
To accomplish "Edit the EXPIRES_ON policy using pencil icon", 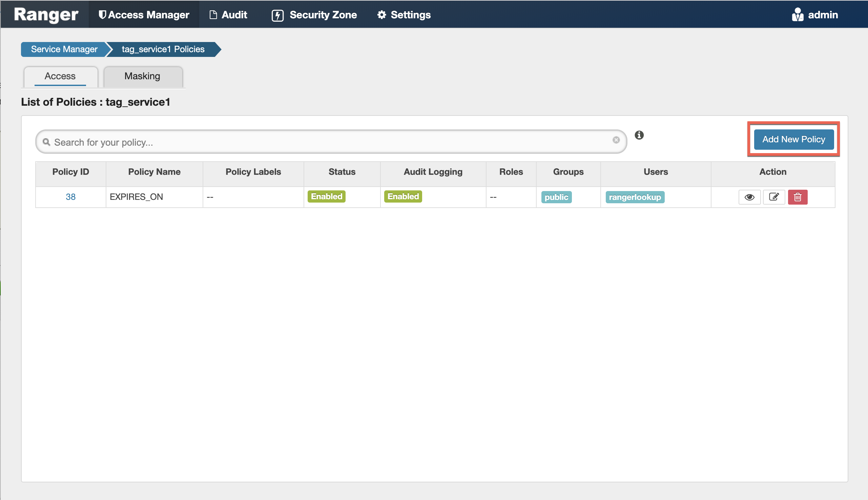I will pyautogui.click(x=773, y=197).
